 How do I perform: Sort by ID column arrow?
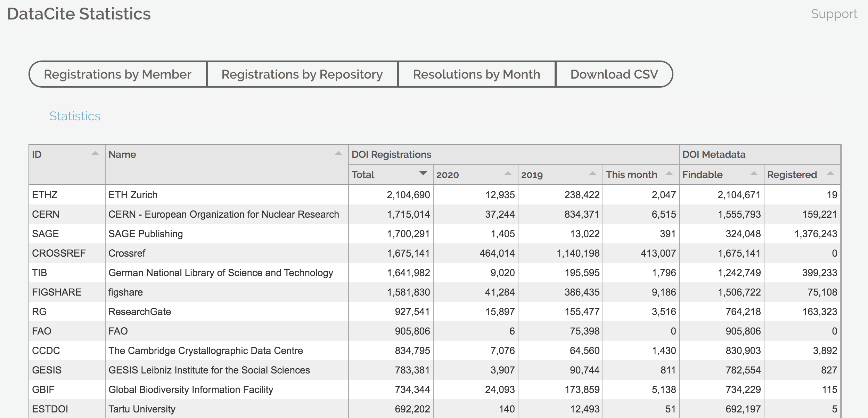pyautogui.click(x=95, y=154)
